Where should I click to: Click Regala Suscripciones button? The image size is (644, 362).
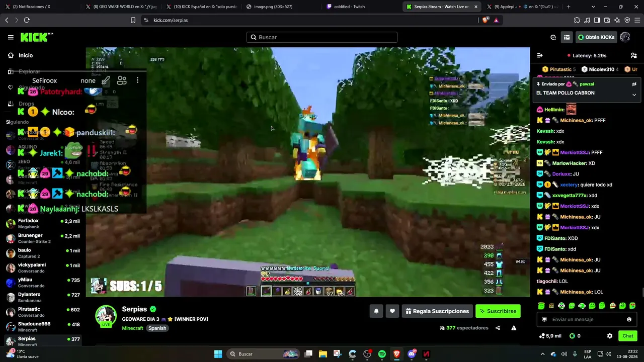[437, 311]
